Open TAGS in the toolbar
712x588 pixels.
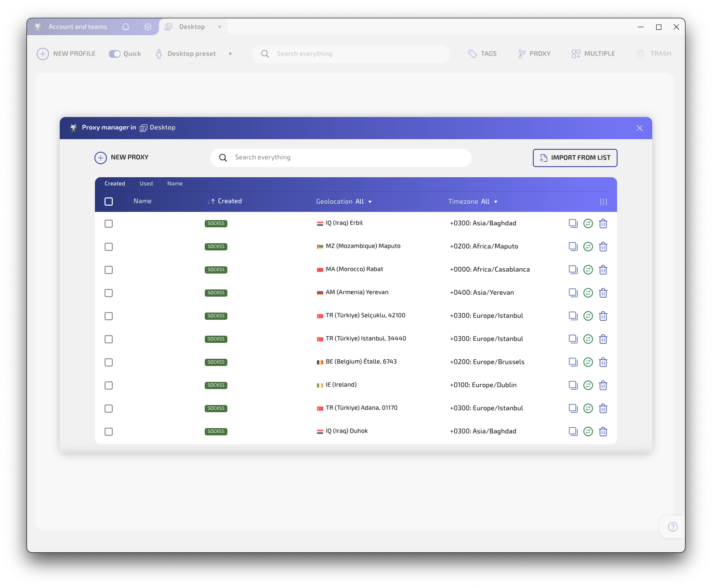pyautogui.click(x=482, y=54)
